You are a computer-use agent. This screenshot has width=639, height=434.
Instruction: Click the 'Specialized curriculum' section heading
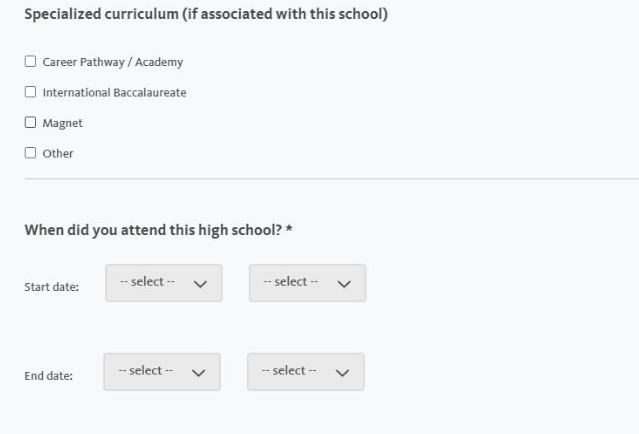coord(206,17)
